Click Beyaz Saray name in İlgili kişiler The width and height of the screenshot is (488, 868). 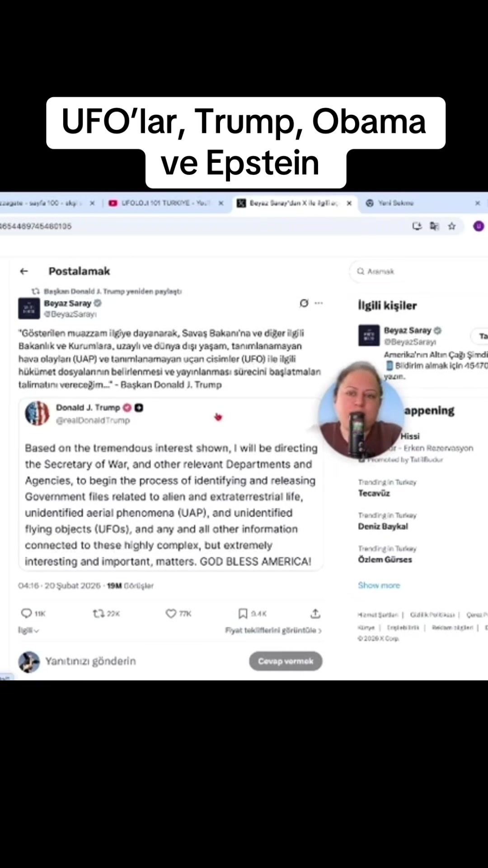[x=408, y=330]
